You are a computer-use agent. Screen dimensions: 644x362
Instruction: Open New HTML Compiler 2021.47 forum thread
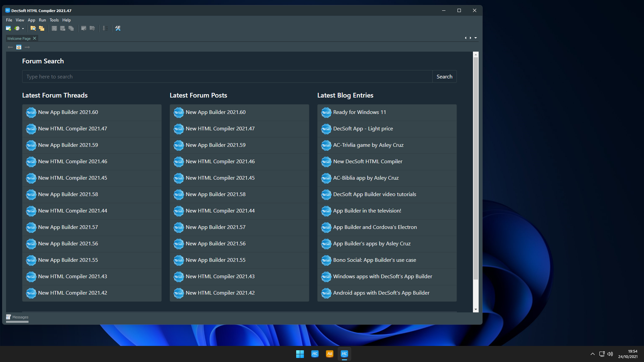click(x=72, y=129)
